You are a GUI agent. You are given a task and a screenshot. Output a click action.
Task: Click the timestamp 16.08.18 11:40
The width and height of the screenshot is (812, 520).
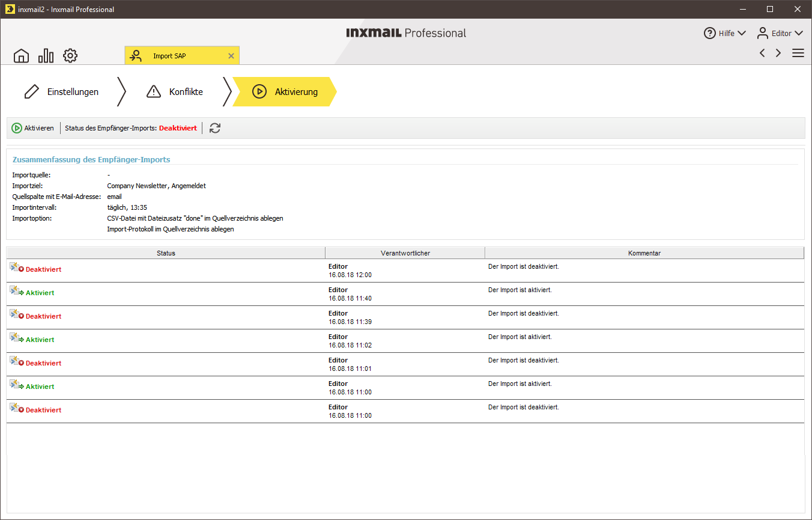click(350, 298)
